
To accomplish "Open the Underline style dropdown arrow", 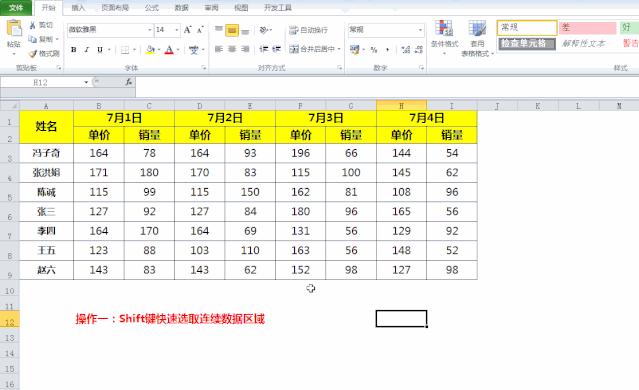I will tap(109, 50).
